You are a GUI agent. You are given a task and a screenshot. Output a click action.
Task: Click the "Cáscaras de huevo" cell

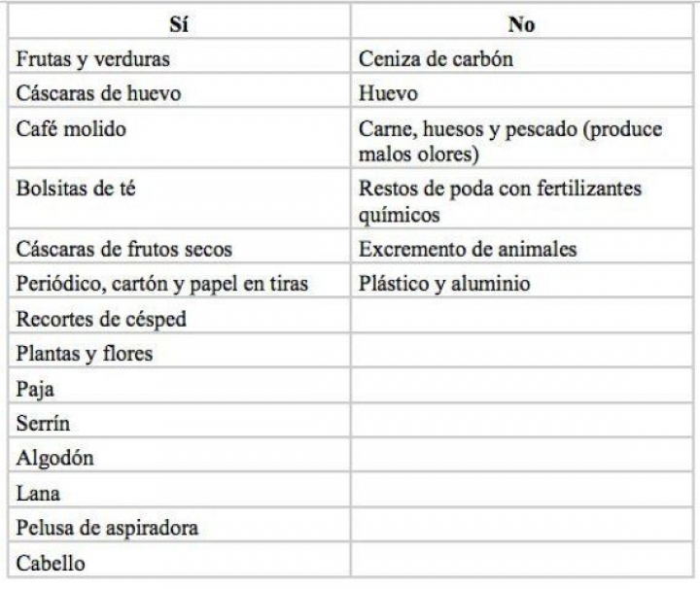pyautogui.click(x=99, y=93)
